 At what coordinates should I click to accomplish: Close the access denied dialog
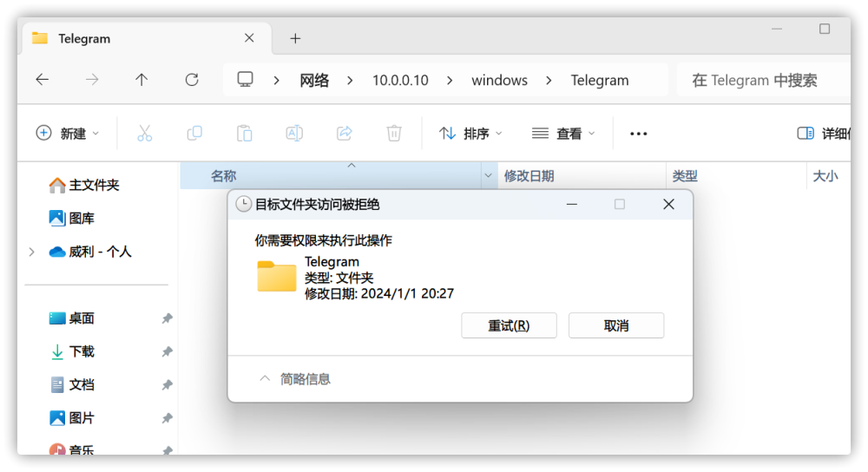pos(668,204)
